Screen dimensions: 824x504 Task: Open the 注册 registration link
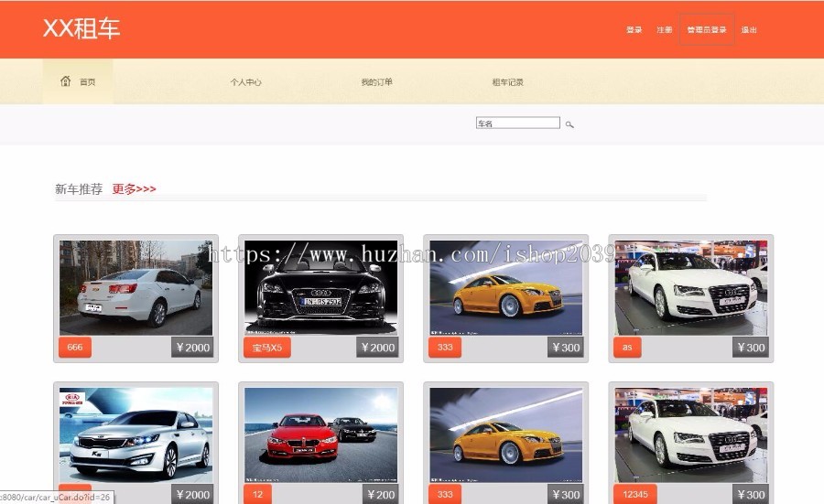point(665,30)
